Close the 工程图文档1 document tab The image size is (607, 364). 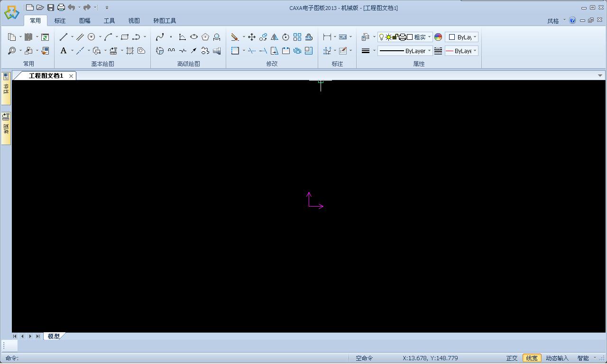coord(71,76)
